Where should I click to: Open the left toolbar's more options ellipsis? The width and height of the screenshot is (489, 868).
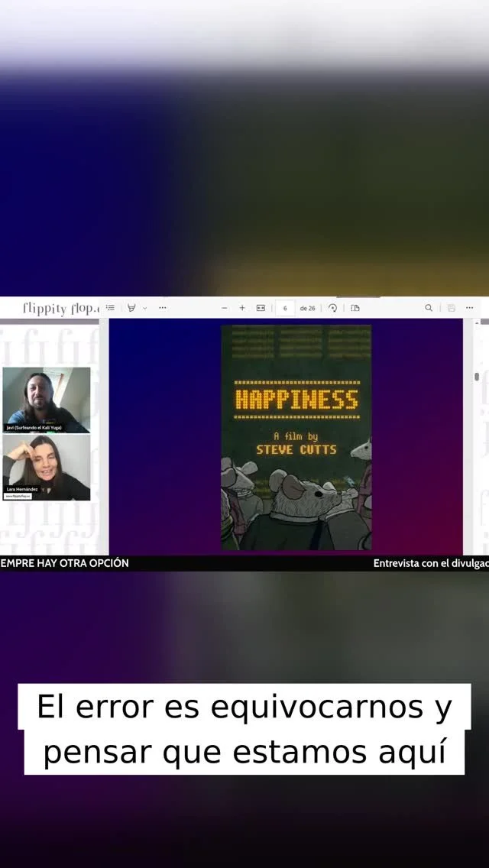pos(162,308)
